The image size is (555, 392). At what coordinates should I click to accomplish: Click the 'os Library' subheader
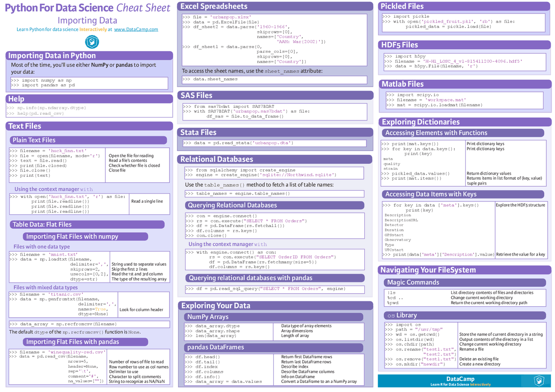pyautogui.click(x=465, y=315)
